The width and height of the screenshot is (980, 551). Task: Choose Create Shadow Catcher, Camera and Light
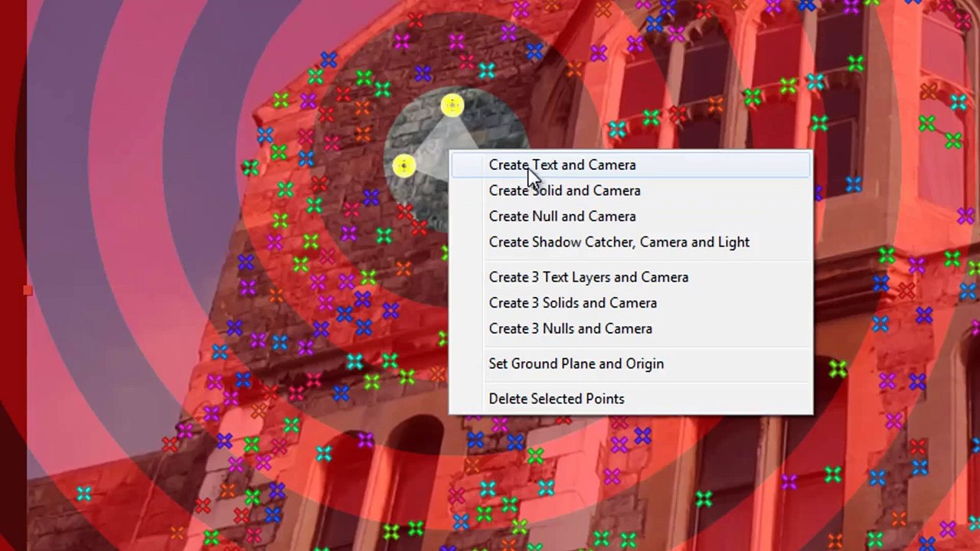tap(630, 242)
